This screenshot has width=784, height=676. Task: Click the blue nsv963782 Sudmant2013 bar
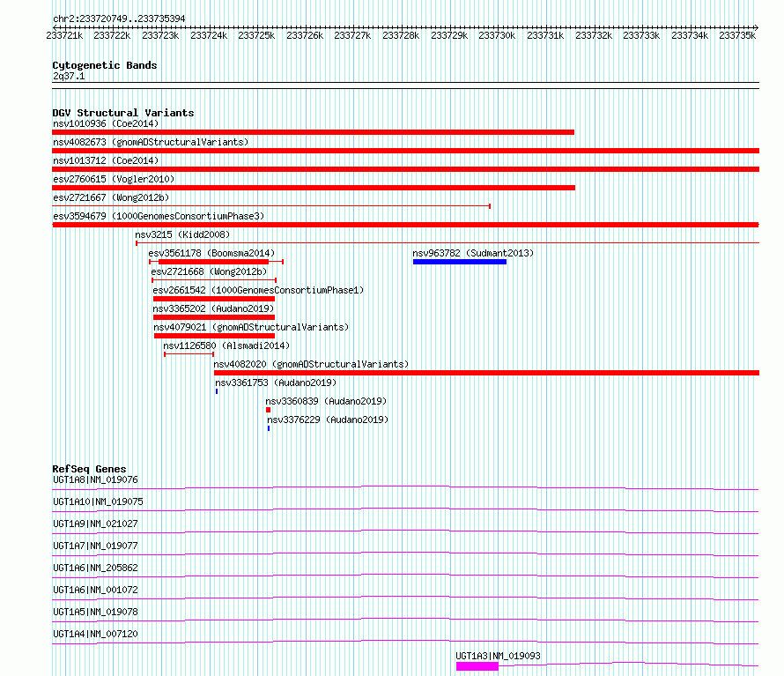[x=460, y=262]
